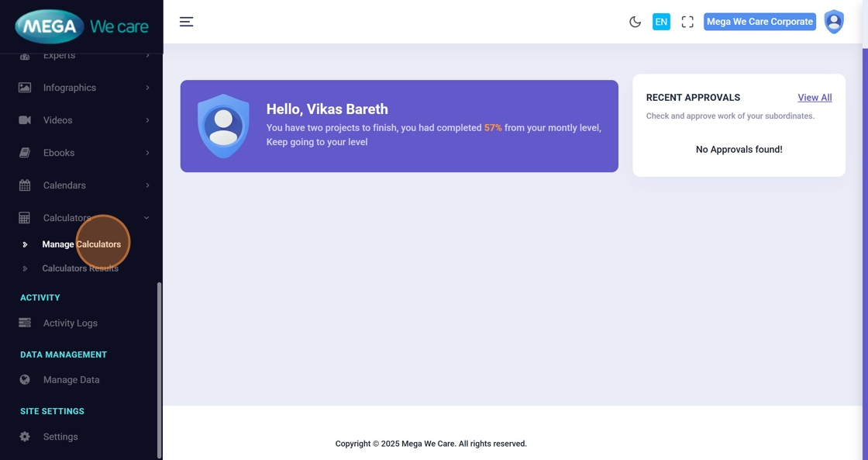Image resolution: width=868 pixels, height=460 pixels.
Task: Toggle dark mode moon icon
Action: 635,22
